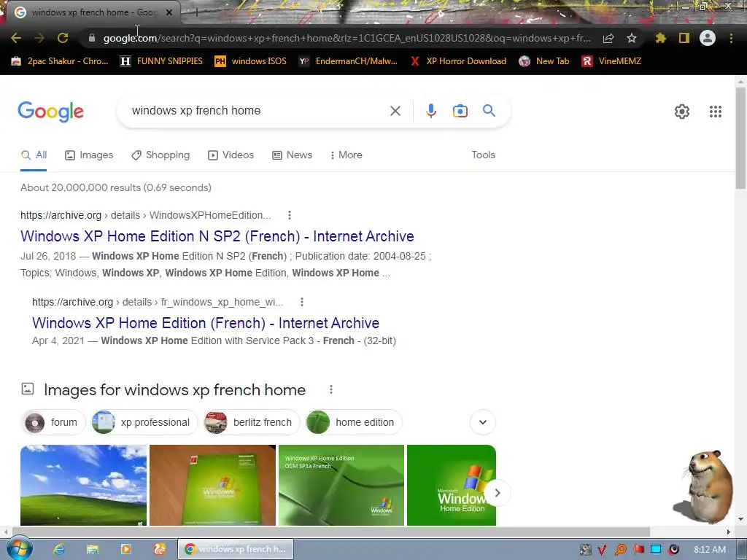Screen dimensions: 747x560
Task: Toggle Chrome side panel icon
Action: coord(684,38)
